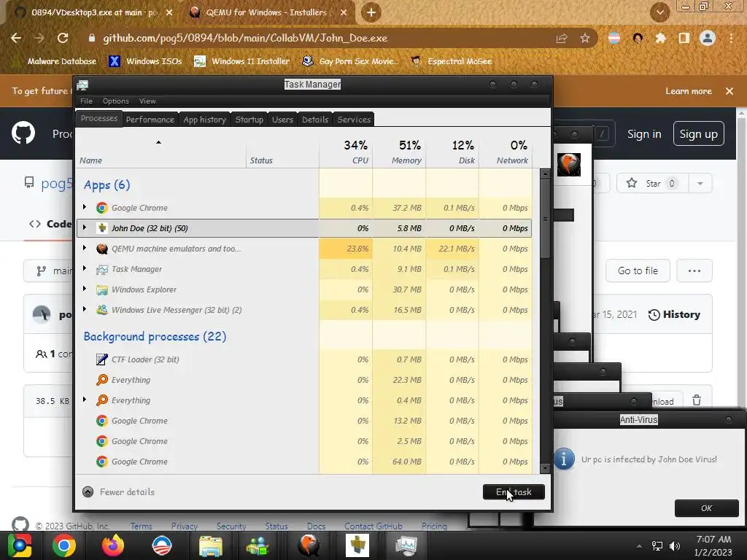The image size is (747, 560).
Task: Open the Services tab
Action: click(x=354, y=120)
